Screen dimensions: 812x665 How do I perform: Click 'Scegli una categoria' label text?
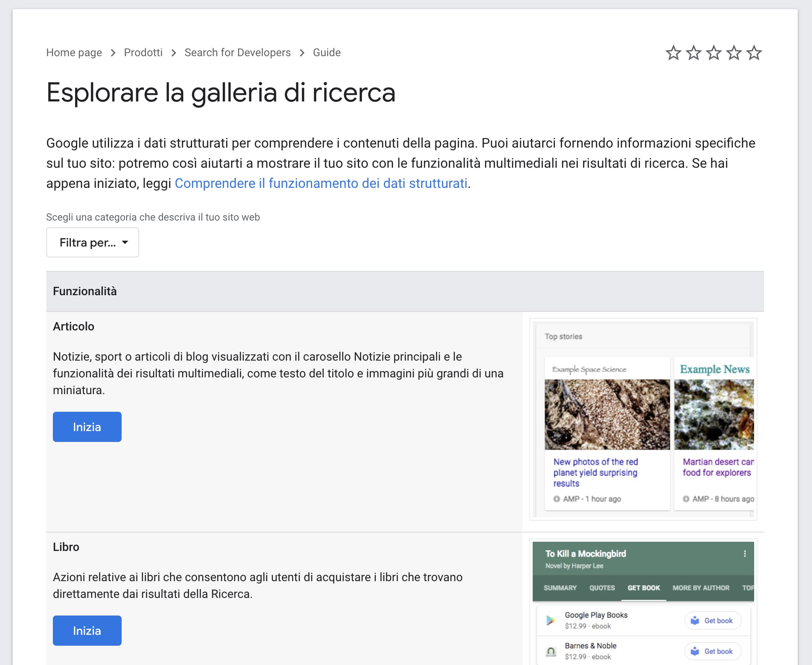coord(153,217)
